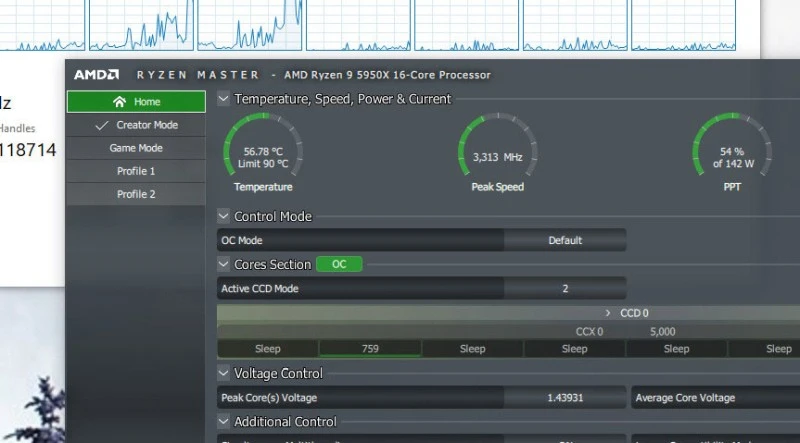The height and width of the screenshot is (443, 800).
Task: Switch to Game Mode
Action: (x=136, y=148)
